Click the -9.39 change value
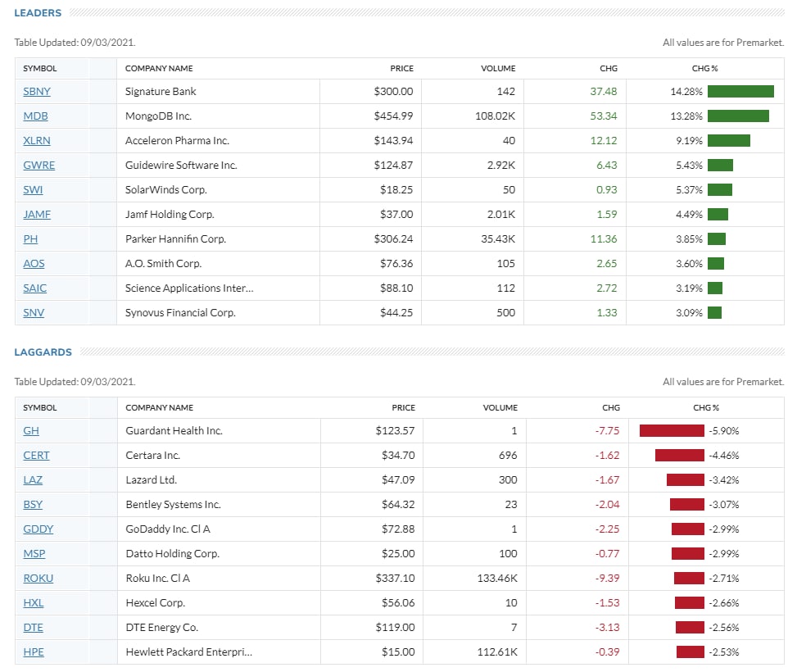 [608, 579]
